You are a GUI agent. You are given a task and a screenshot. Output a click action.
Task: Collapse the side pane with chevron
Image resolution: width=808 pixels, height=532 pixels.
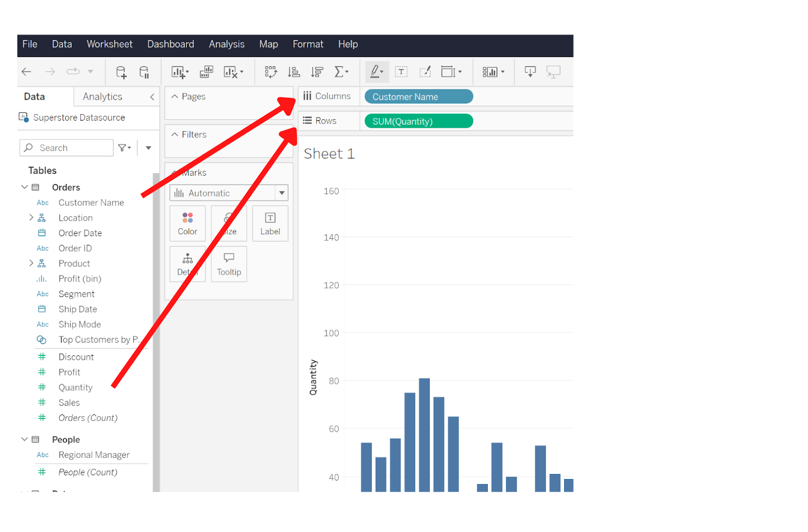(152, 96)
